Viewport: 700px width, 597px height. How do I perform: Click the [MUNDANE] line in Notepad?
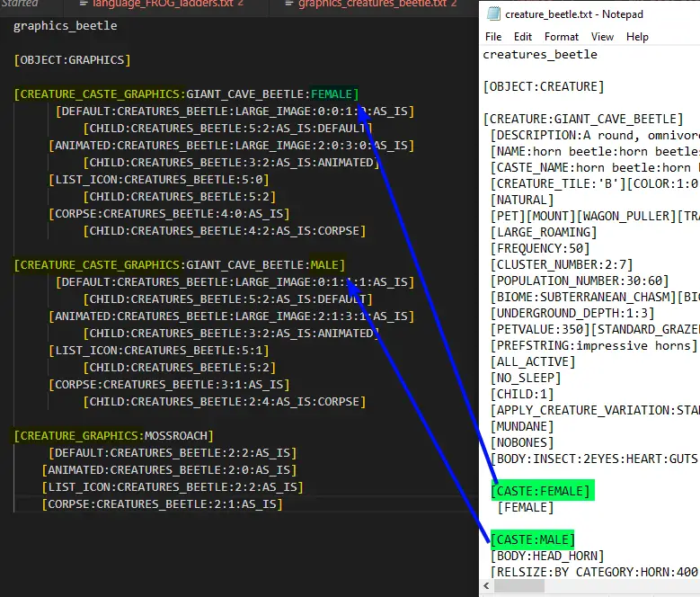pos(522,426)
